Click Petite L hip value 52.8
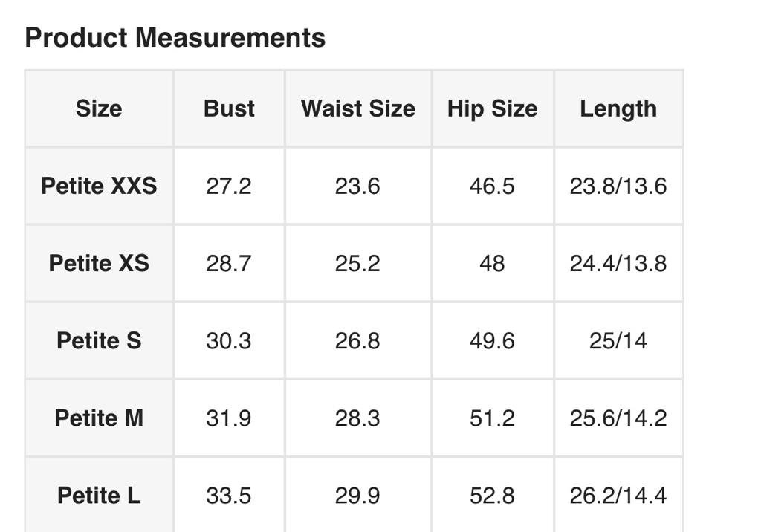Viewport: 761px width, 532px height. click(x=492, y=496)
